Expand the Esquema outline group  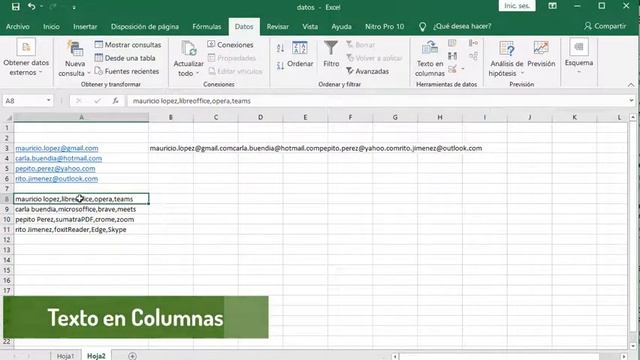(579, 56)
